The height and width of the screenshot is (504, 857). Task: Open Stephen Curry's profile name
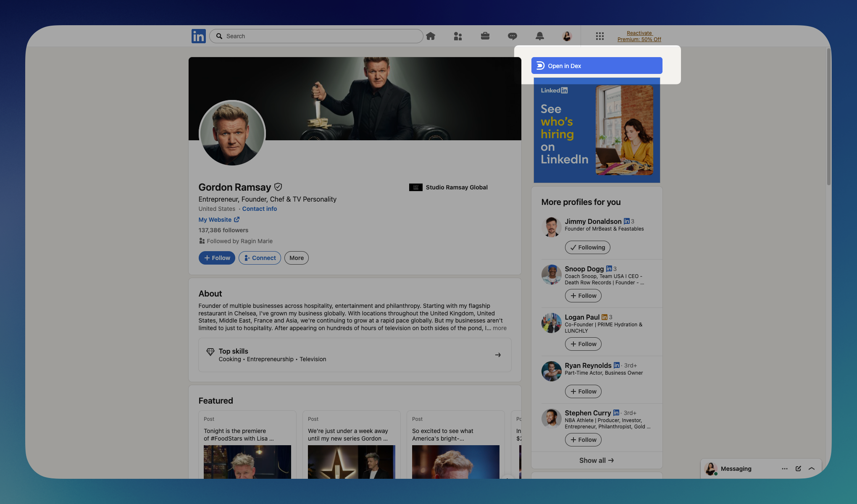(588, 413)
